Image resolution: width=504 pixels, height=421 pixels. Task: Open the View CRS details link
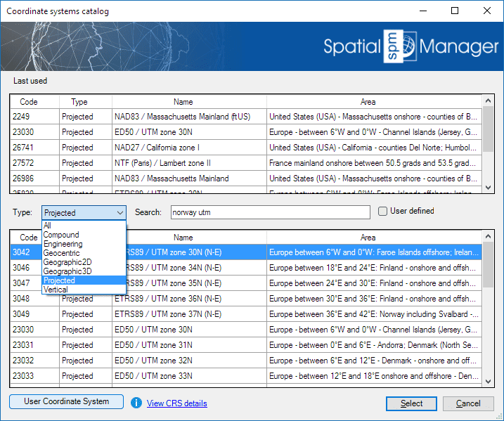pyautogui.click(x=176, y=403)
